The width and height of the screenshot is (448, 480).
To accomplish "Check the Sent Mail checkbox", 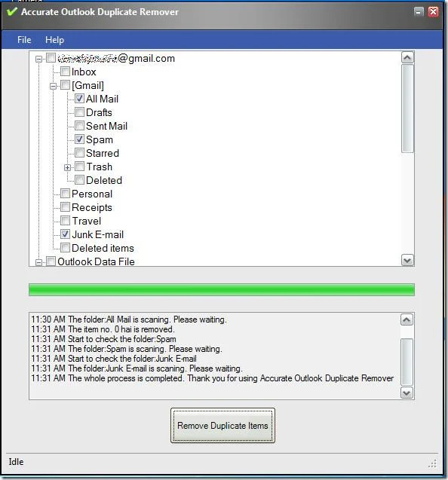I will 79,126.
